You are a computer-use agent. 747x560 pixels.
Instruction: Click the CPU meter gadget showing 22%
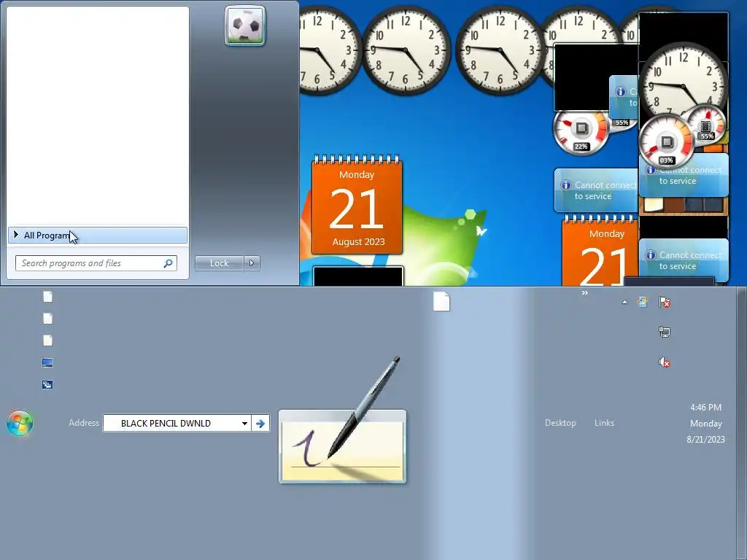[580, 132]
